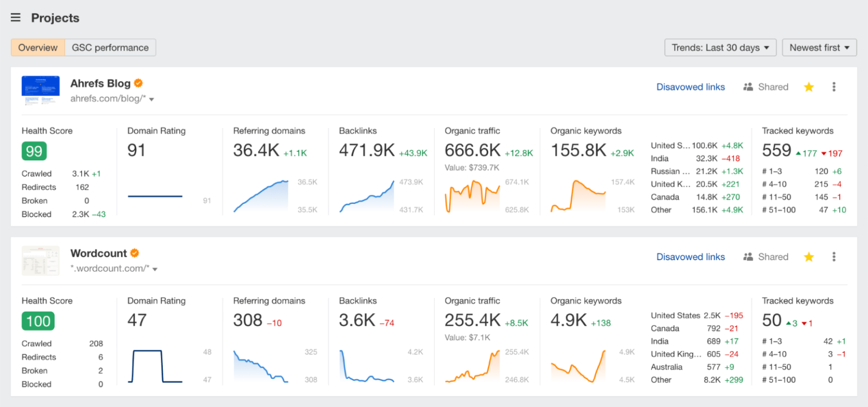Image resolution: width=868 pixels, height=407 pixels.
Task: Open Disavowed links for Ahrefs Blog
Action: tap(691, 86)
